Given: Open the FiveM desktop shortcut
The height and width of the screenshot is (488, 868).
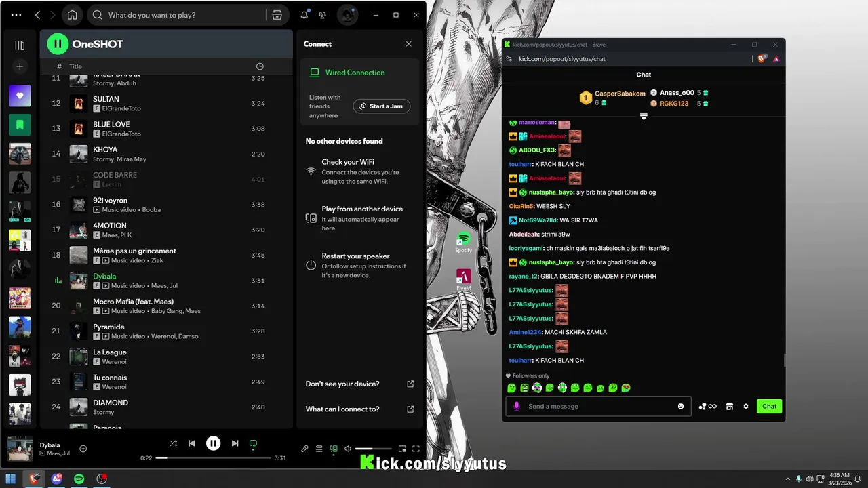Looking at the screenshot, I should [464, 281].
